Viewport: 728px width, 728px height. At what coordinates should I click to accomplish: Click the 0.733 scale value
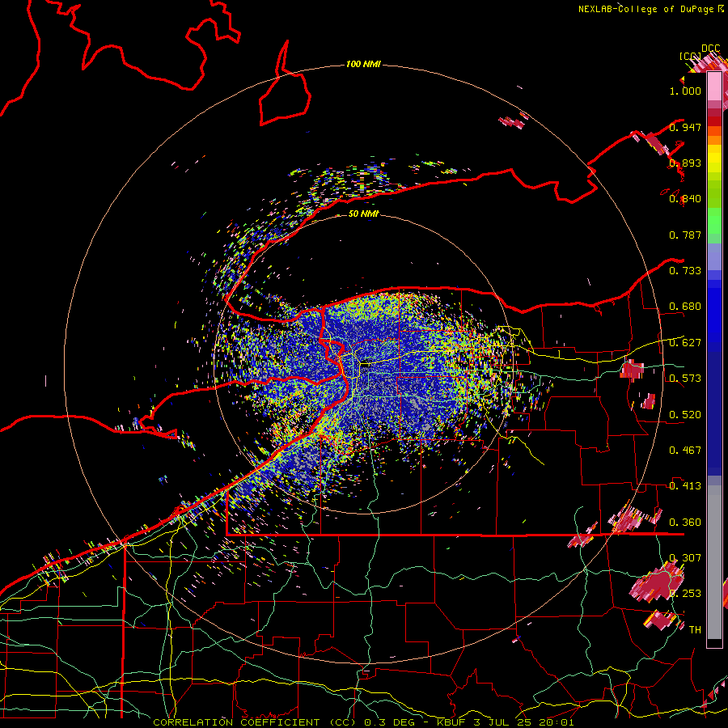point(685,271)
